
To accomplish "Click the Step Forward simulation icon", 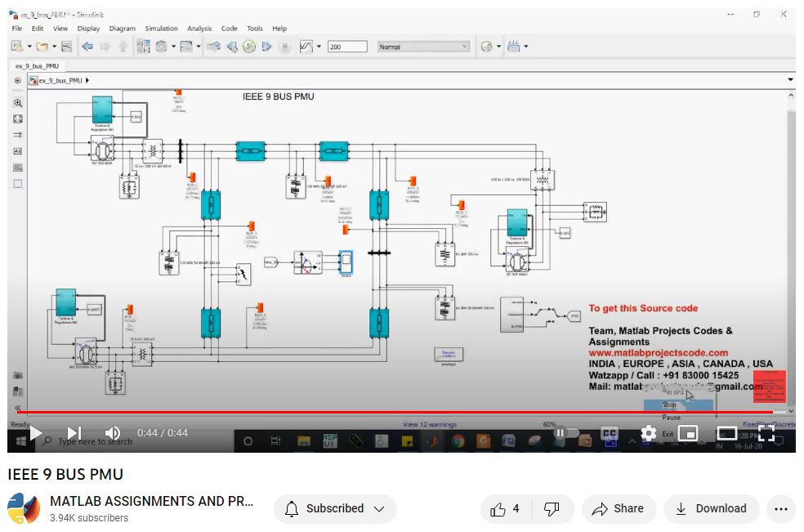I will coord(266,47).
